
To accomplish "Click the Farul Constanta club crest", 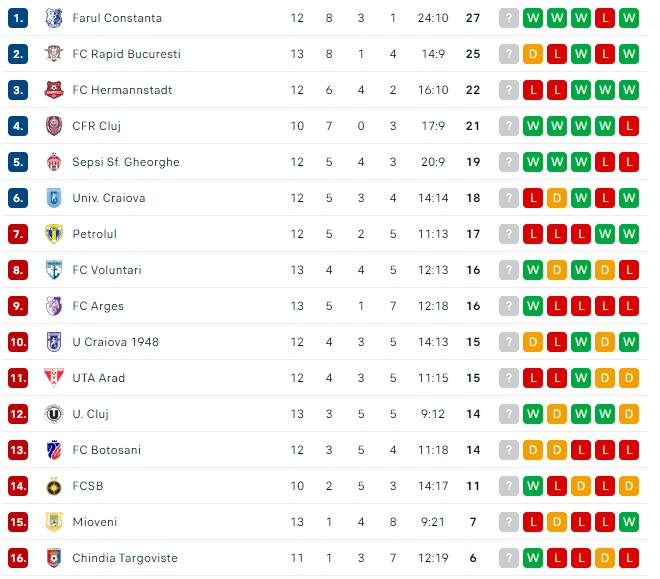I will tap(53, 18).
